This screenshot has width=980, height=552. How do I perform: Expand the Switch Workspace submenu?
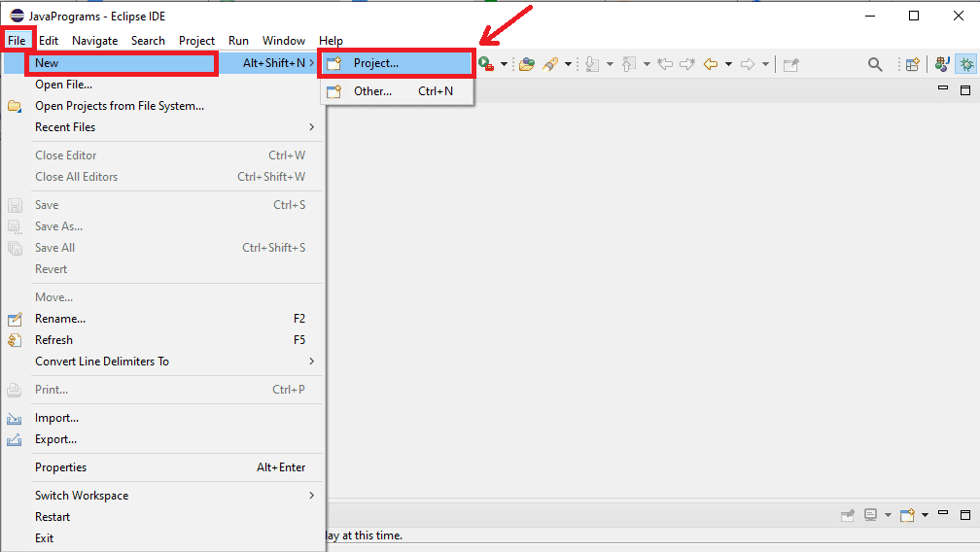[163, 496]
